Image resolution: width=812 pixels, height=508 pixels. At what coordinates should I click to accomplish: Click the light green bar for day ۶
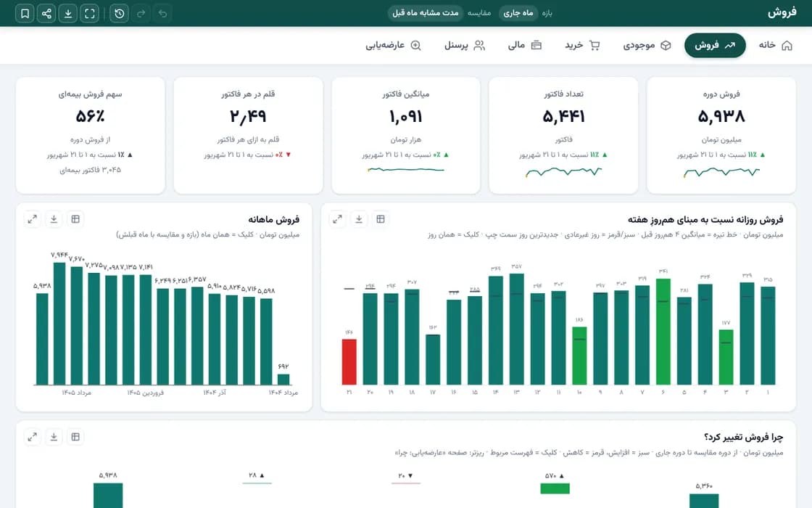[x=663, y=332]
